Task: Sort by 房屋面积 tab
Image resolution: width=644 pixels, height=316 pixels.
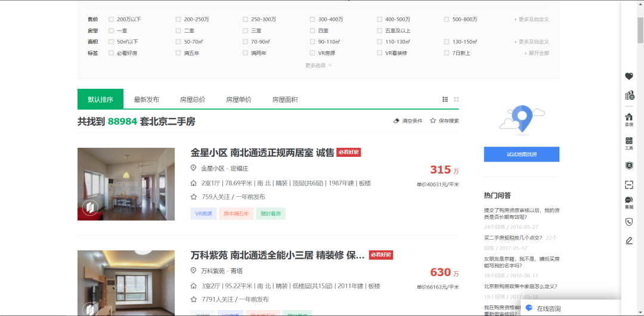Action: coord(285,100)
